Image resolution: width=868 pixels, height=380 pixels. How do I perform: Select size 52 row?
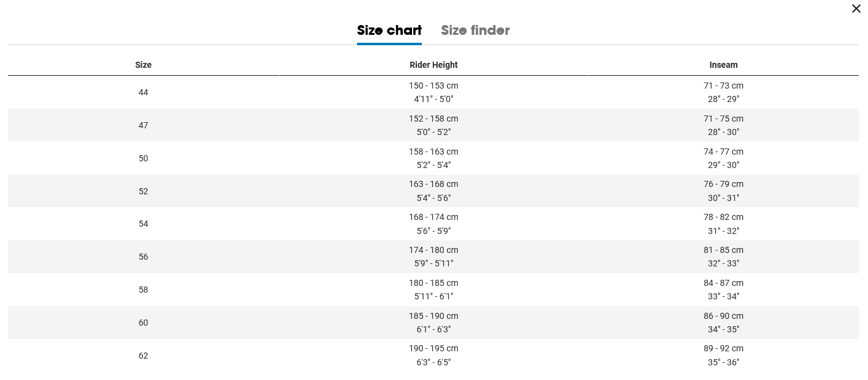coord(143,191)
